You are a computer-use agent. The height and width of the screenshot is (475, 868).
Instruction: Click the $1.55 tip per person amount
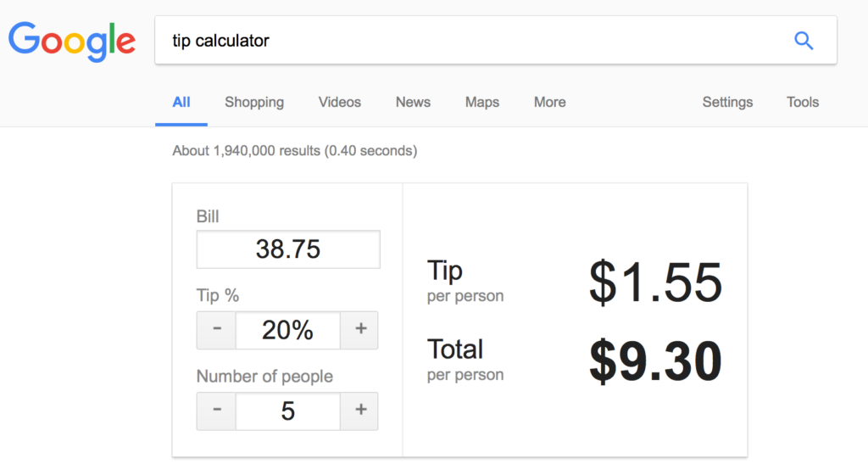click(x=655, y=282)
